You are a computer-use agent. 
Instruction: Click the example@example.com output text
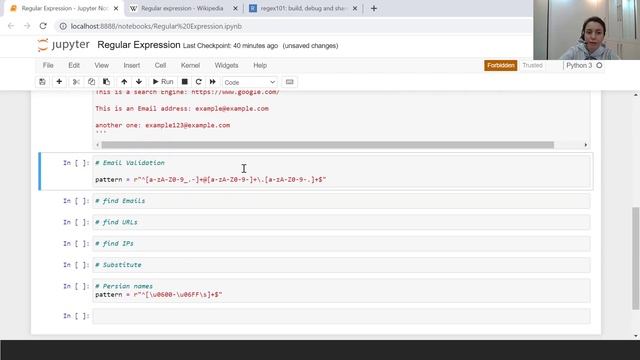[x=232, y=109]
